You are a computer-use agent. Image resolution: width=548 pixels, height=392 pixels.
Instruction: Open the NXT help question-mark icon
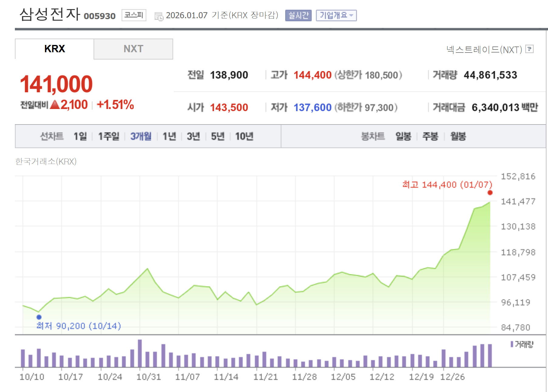[x=529, y=49]
